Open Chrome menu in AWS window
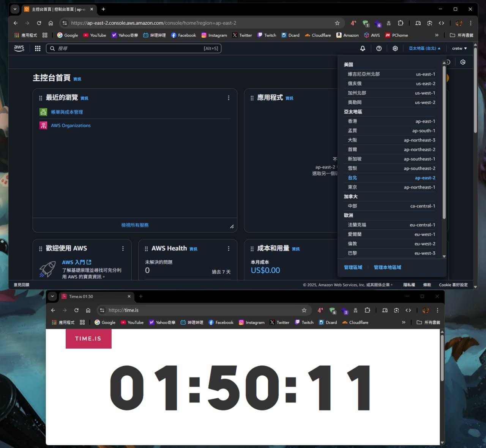Image resolution: width=486 pixels, height=448 pixels. coord(470,23)
